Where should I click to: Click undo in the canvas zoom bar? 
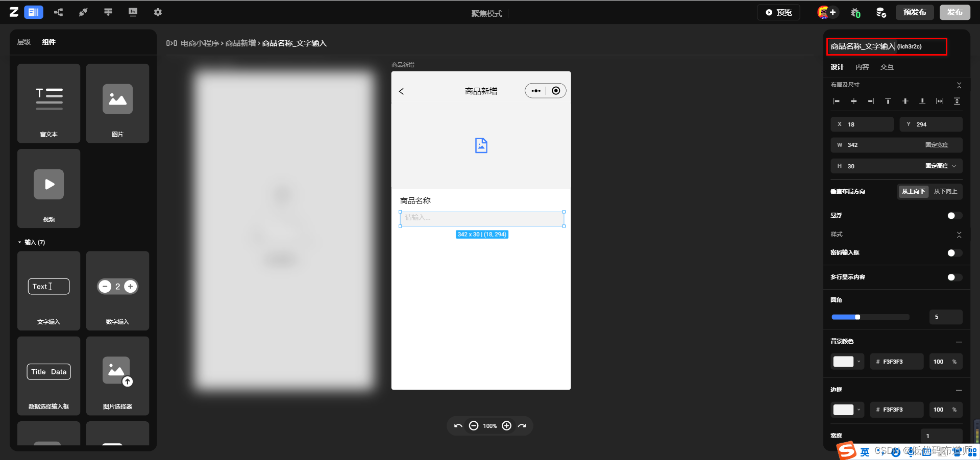458,426
